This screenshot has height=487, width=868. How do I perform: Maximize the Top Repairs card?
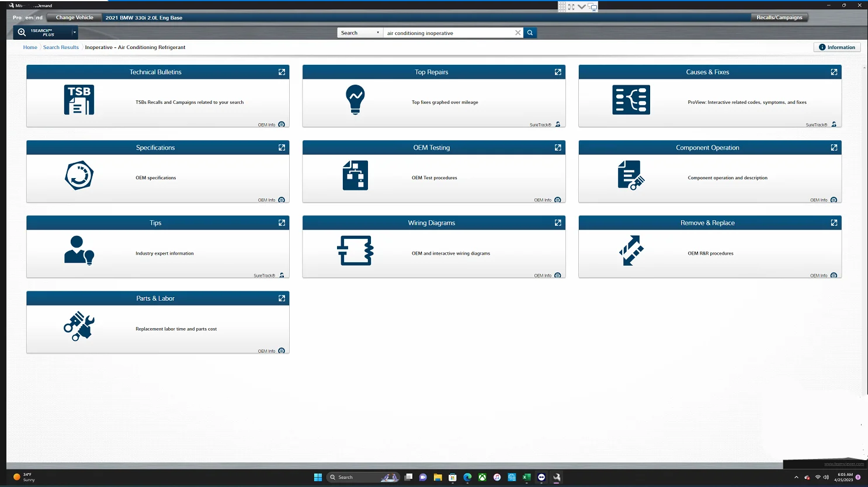tap(558, 72)
